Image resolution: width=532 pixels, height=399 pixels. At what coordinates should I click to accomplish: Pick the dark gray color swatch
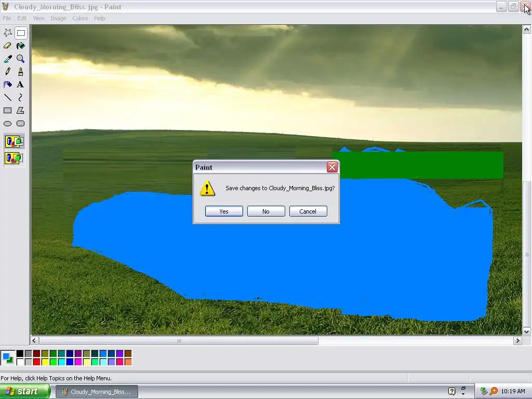pyautogui.click(x=29, y=354)
